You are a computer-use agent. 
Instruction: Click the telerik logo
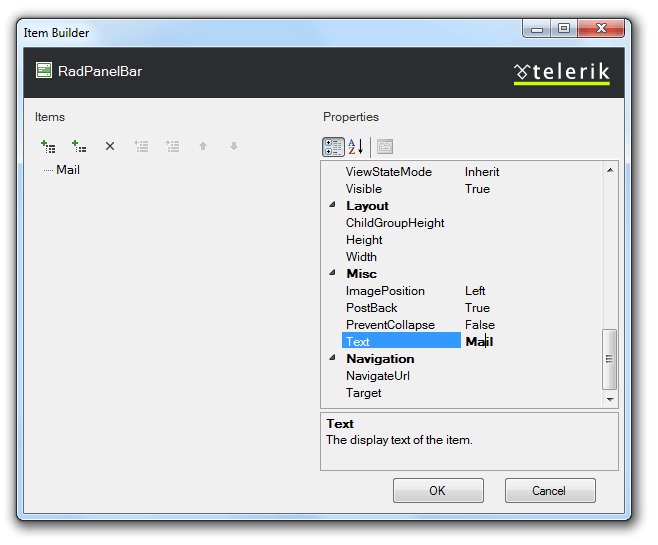(x=562, y=73)
